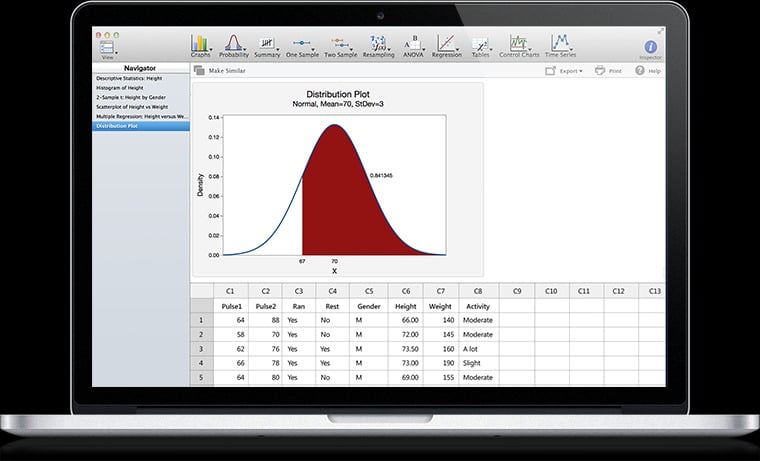The width and height of the screenshot is (760, 461).
Task: Open the Control Charts tool
Action: point(519,46)
